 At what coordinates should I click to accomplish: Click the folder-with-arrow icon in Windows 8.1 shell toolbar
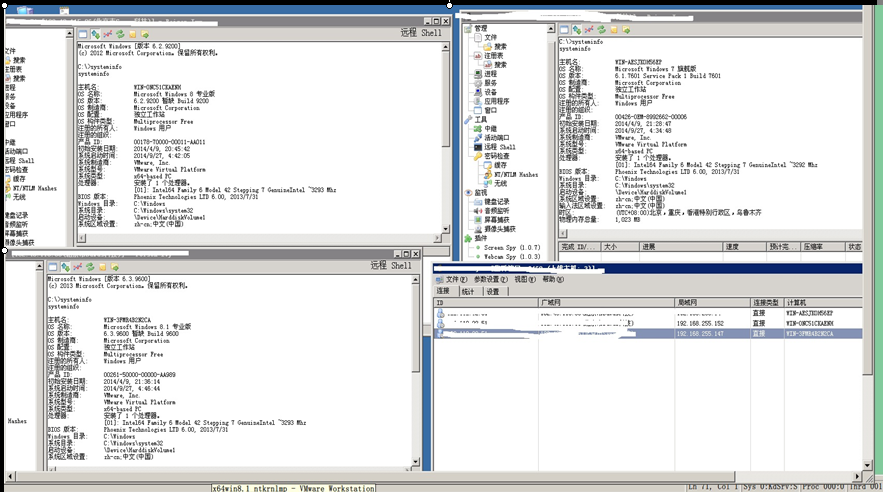coord(115,267)
